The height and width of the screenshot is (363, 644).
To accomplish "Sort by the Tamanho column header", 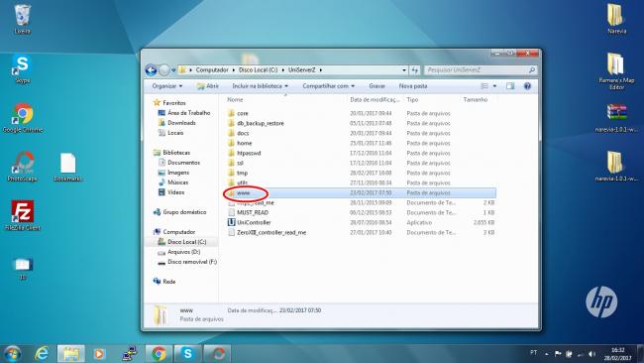I will (476, 99).
